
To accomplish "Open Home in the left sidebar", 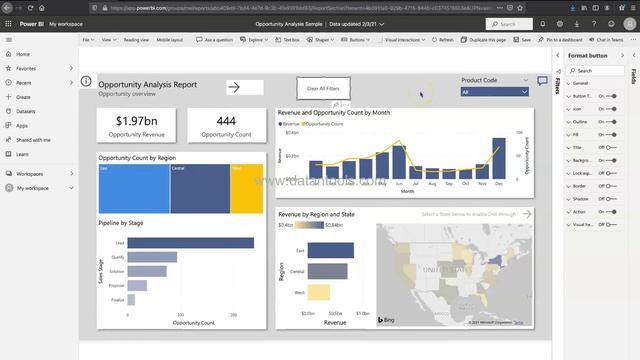I will click(x=23, y=54).
